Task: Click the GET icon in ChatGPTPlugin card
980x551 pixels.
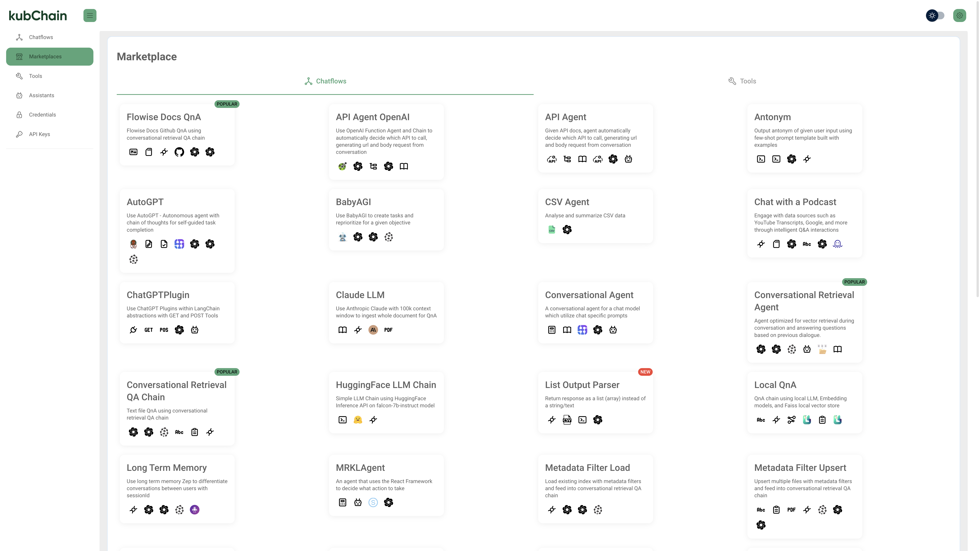Action: 149,330
